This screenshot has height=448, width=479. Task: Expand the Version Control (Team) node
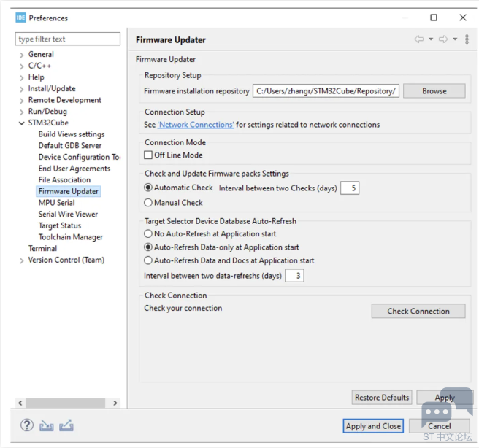click(x=21, y=260)
